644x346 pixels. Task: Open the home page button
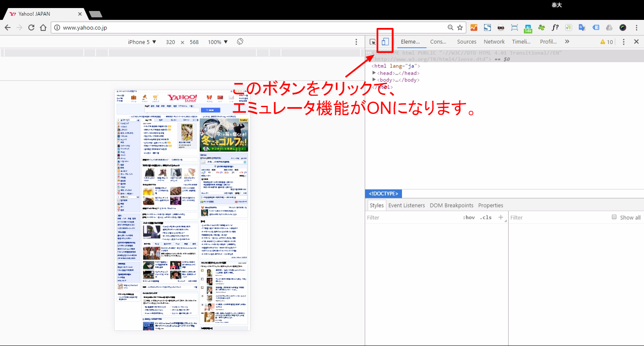coord(43,28)
